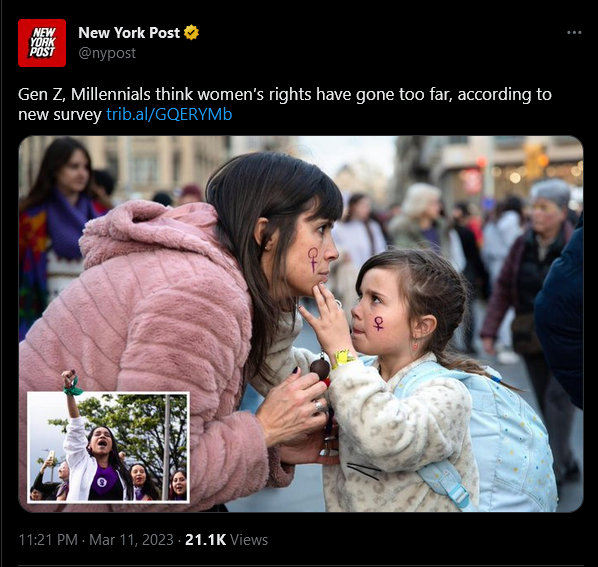This screenshot has height=567, width=598.
Task: Open the New York Post profile avatar
Action: tap(42, 43)
